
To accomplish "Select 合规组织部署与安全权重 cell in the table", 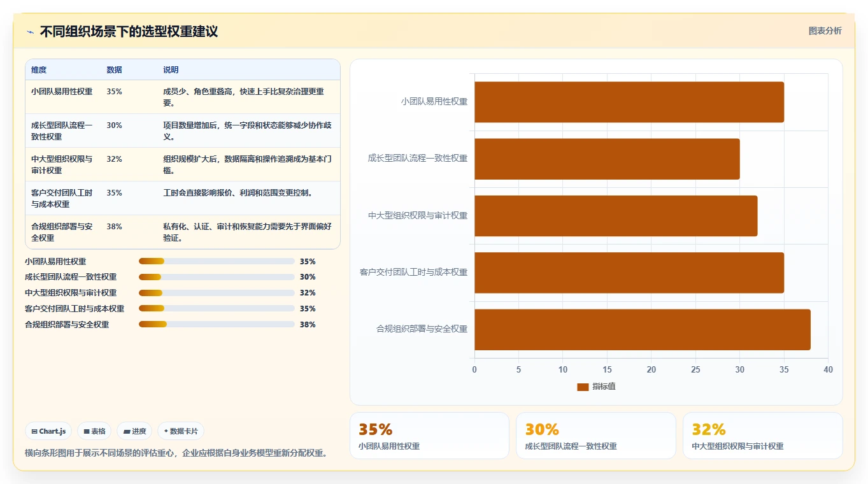I will (62, 232).
